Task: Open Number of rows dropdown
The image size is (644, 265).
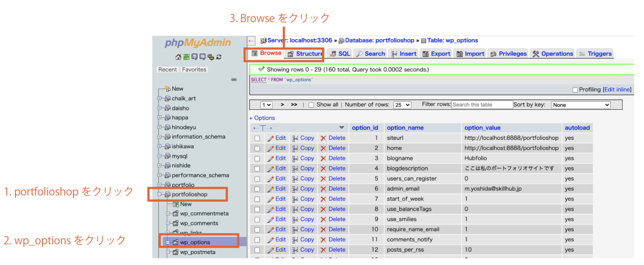Action: point(402,105)
